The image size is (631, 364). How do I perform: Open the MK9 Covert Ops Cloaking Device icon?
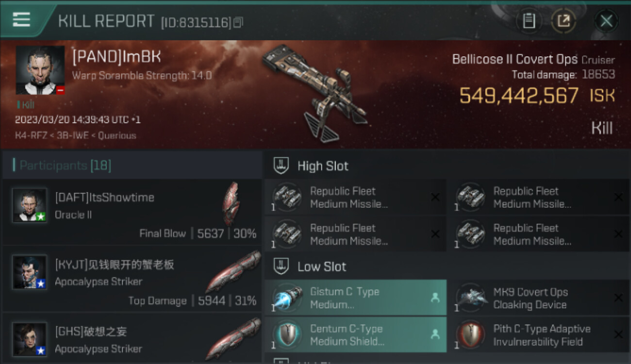pos(471,298)
